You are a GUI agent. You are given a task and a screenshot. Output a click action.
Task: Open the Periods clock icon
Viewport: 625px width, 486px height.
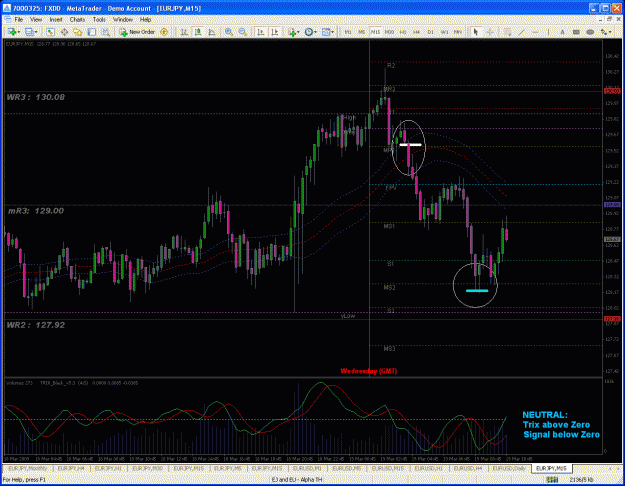(309, 32)
